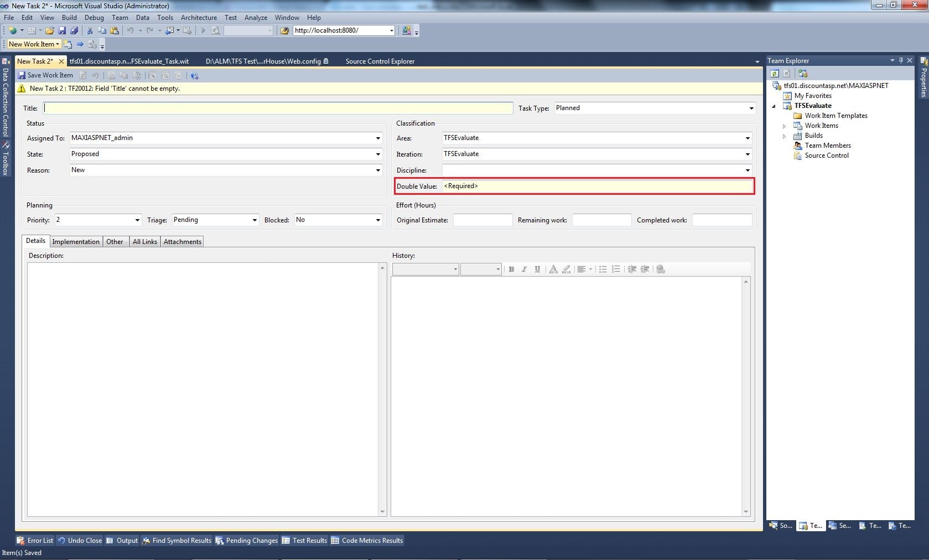Open the Reason dropdown showing New

click(378, 170)
